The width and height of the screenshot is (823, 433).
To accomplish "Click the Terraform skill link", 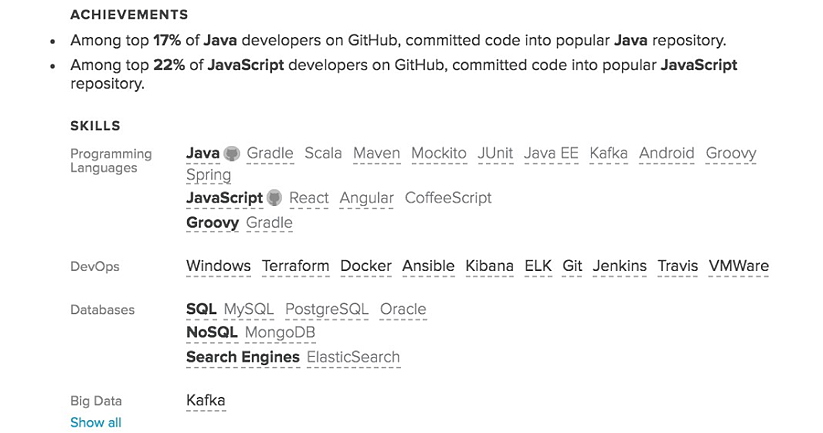I will pos(295,266).
